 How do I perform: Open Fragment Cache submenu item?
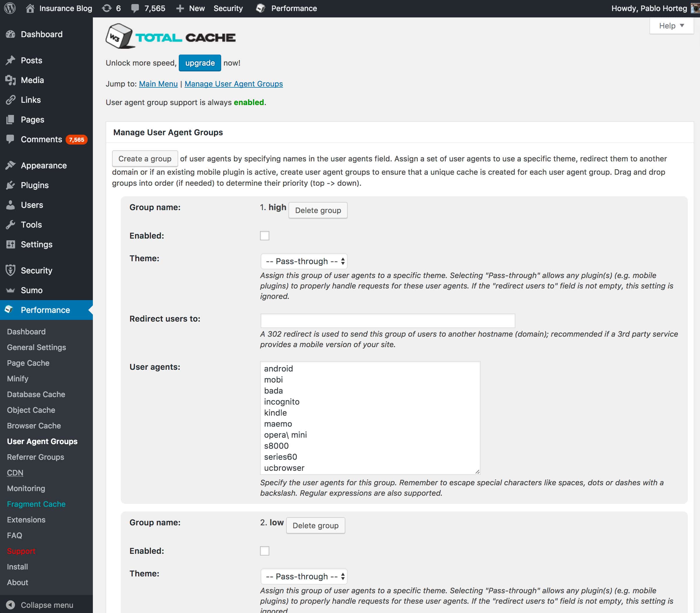click(x=36, y=504)
